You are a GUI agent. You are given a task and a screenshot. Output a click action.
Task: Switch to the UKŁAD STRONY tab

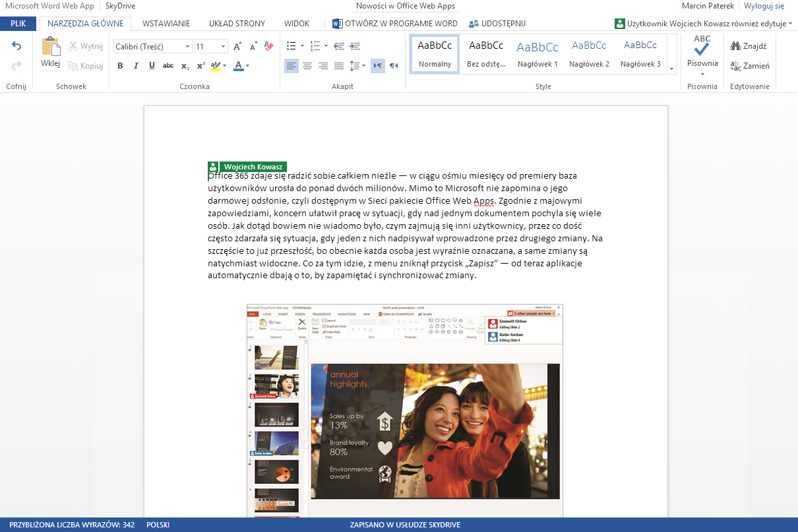pyautogui.click(x=237, y=24)
